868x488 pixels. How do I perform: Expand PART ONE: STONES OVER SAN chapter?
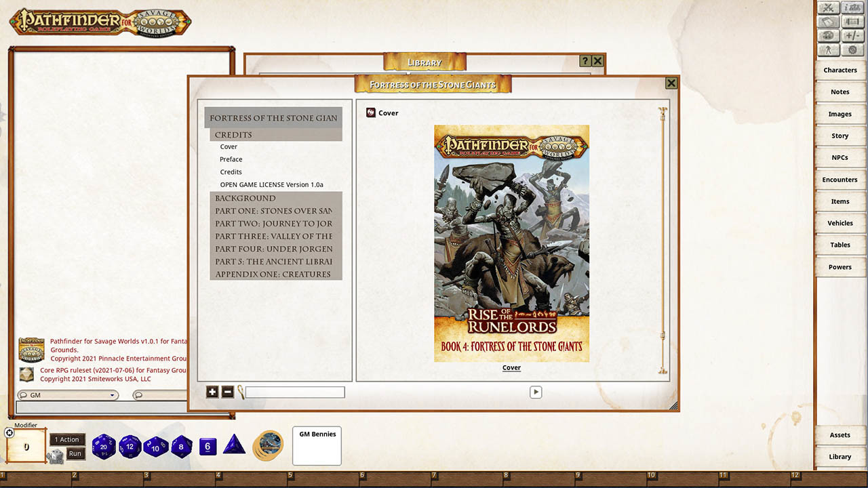coord(276,211)
